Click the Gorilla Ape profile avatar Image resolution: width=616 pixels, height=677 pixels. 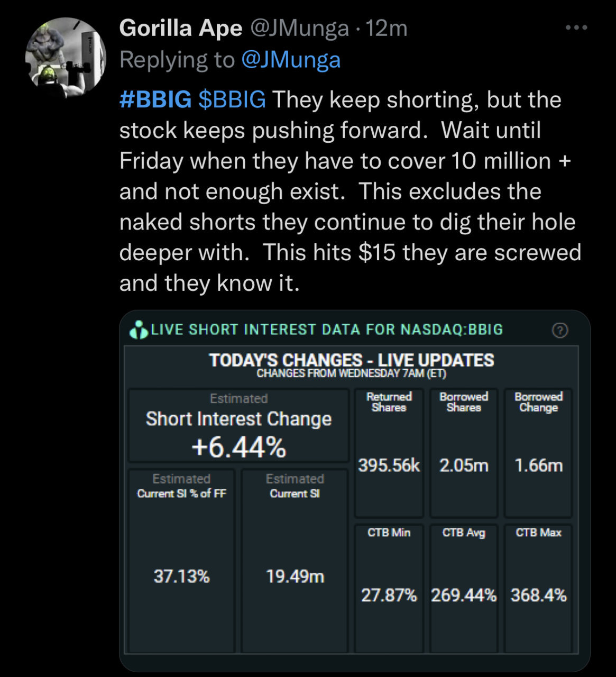pos(66,58)
